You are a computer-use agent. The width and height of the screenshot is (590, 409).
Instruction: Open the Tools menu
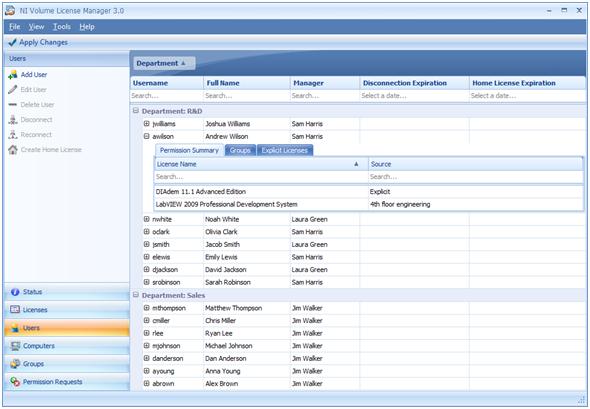pos(62,27)
